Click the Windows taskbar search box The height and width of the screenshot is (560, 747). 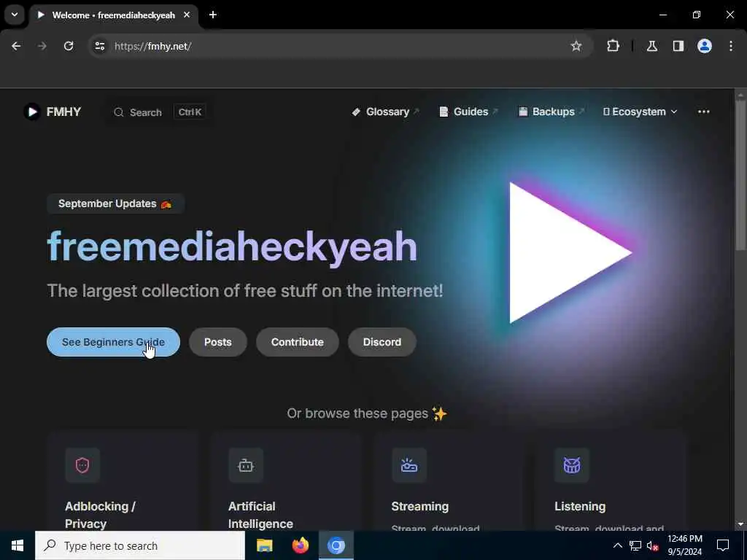tap(140, 545)
